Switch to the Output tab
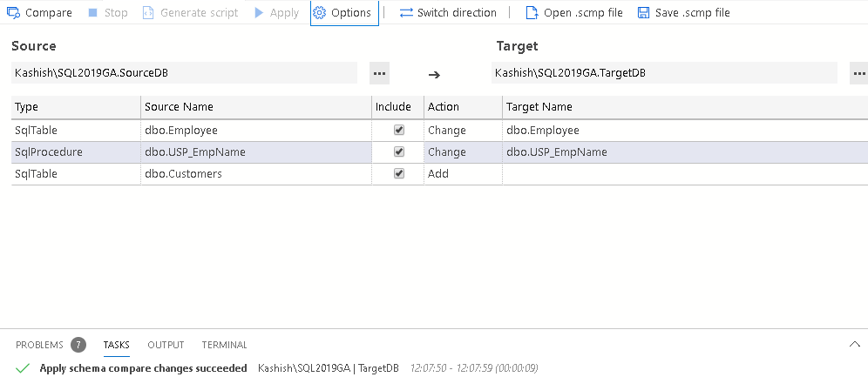This screenshot has height=377, width=868. (x=166, y=345)
